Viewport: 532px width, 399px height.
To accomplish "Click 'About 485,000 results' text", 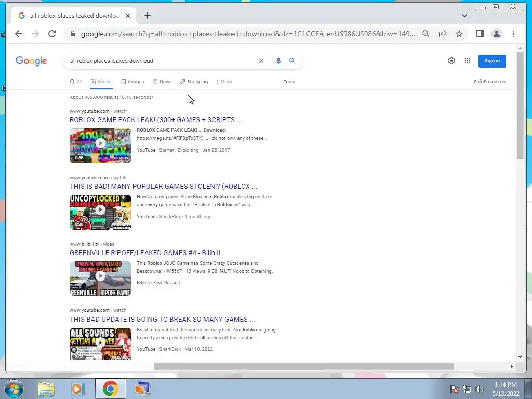I will pyautogui.click(x=111, y=97).
